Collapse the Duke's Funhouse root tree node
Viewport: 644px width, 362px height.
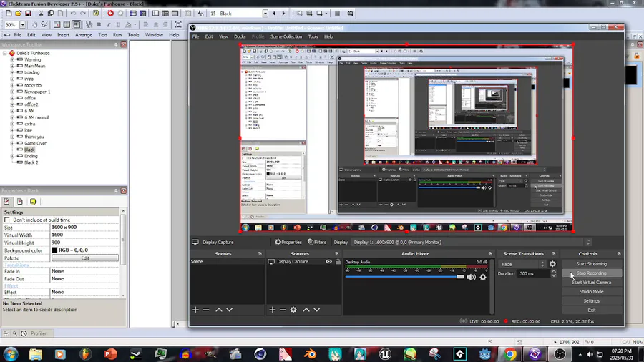coord(5,53)
